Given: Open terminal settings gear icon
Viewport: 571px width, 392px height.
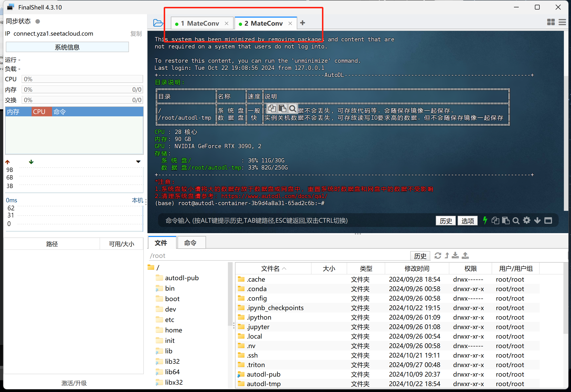Looking at the screenshot, I should (527, 220).
